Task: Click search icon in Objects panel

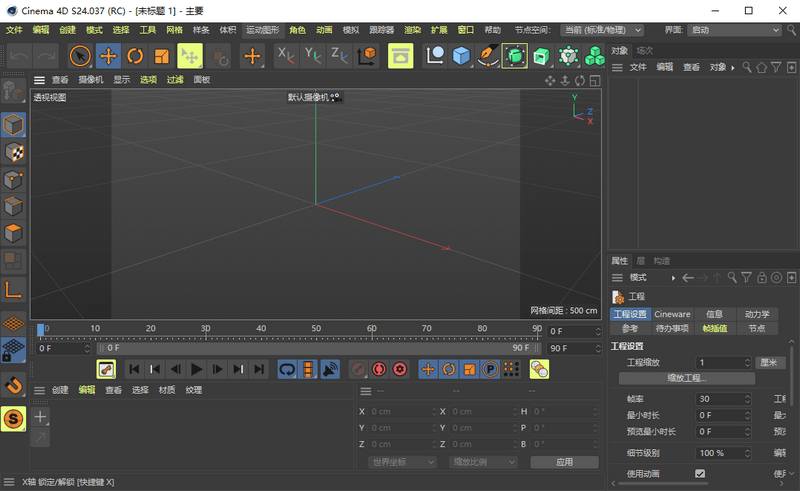Action: [746, 67]
